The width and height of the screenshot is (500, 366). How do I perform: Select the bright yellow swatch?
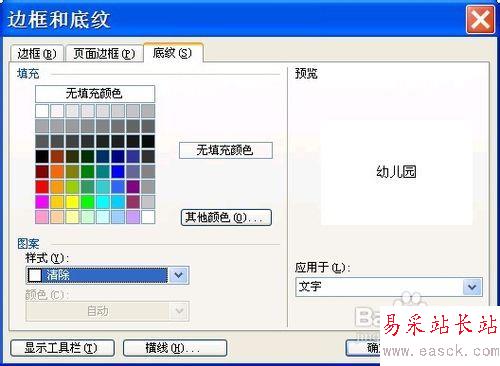72,202
